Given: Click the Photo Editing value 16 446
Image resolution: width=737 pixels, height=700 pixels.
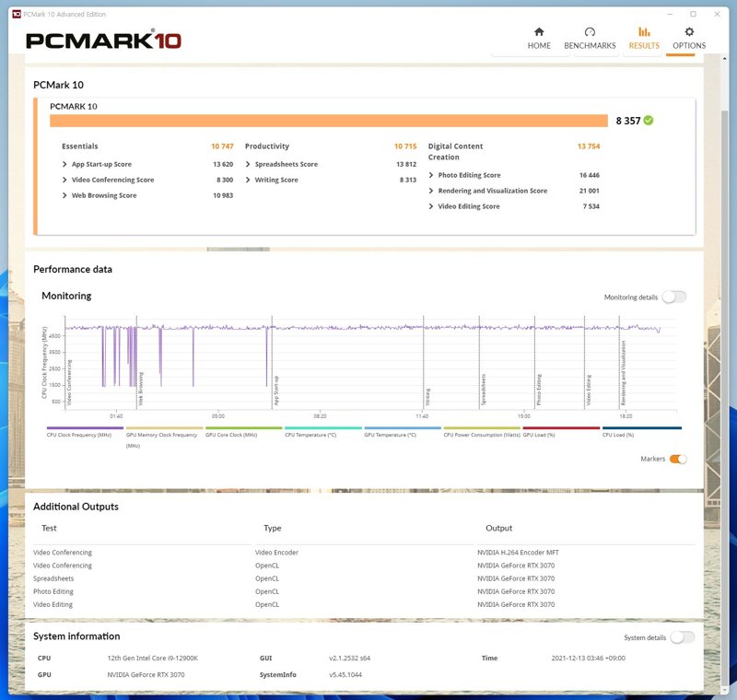Looking at the screenshot, I should tap(590, 175).
